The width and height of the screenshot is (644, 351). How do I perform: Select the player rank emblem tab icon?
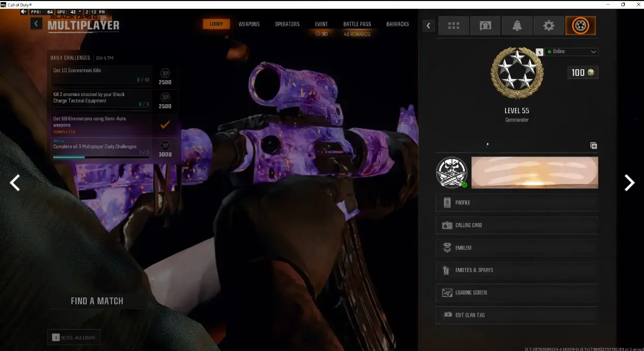point(580,26)
